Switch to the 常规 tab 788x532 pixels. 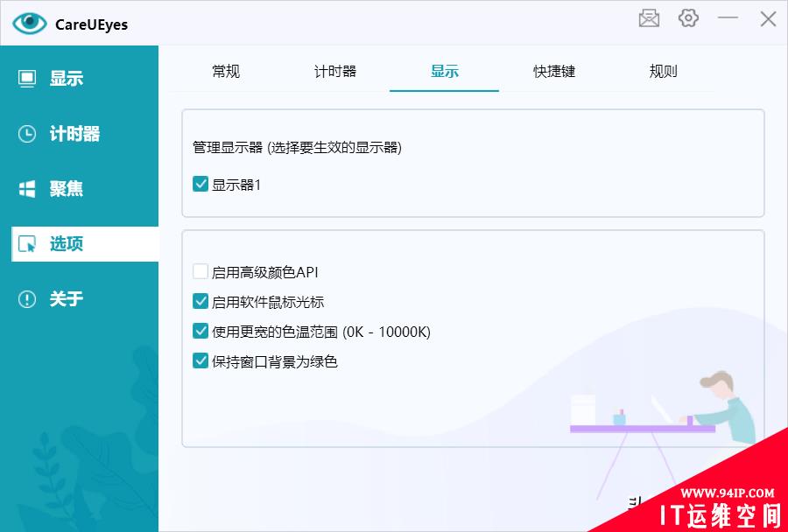(x=226, y=72)
